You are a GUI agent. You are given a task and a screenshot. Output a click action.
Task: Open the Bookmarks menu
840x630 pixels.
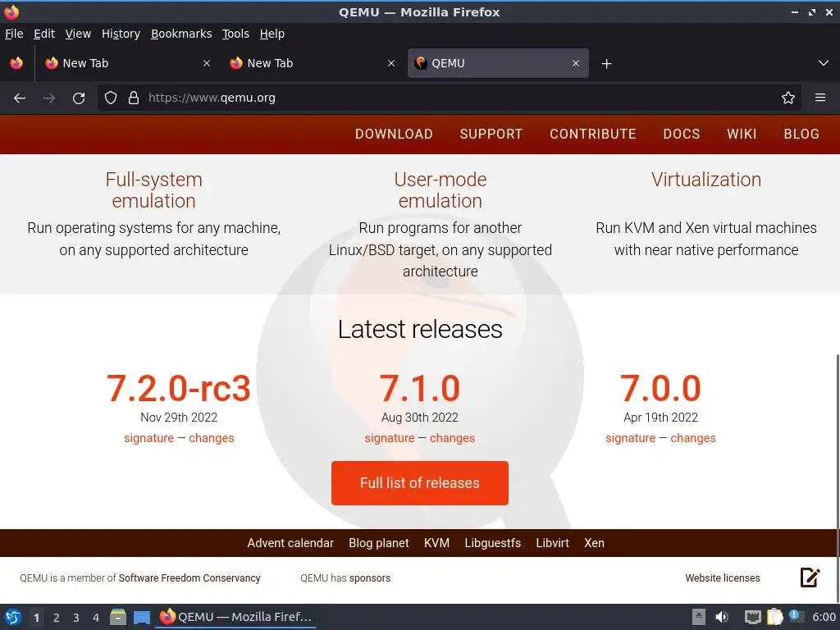[x=181, y=34]
